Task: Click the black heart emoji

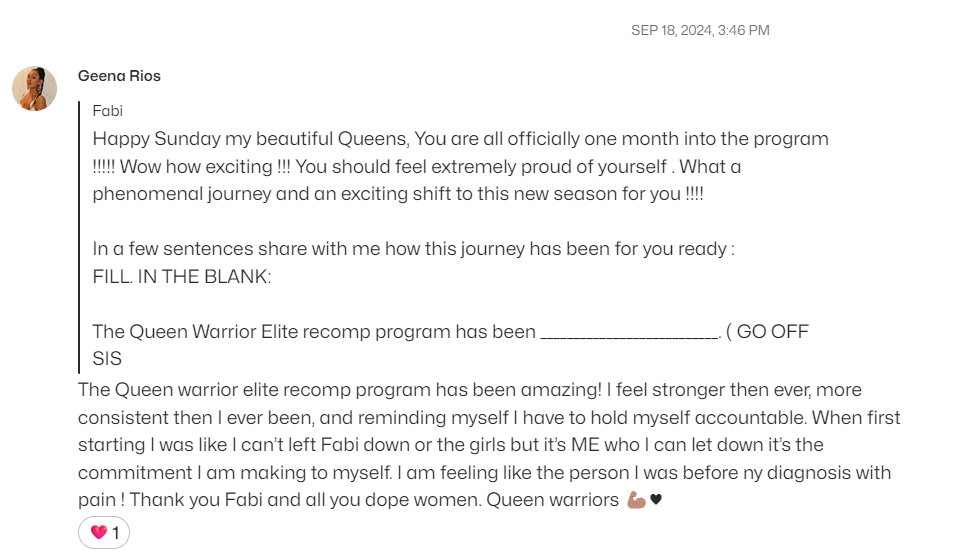Action: [656, 499]
